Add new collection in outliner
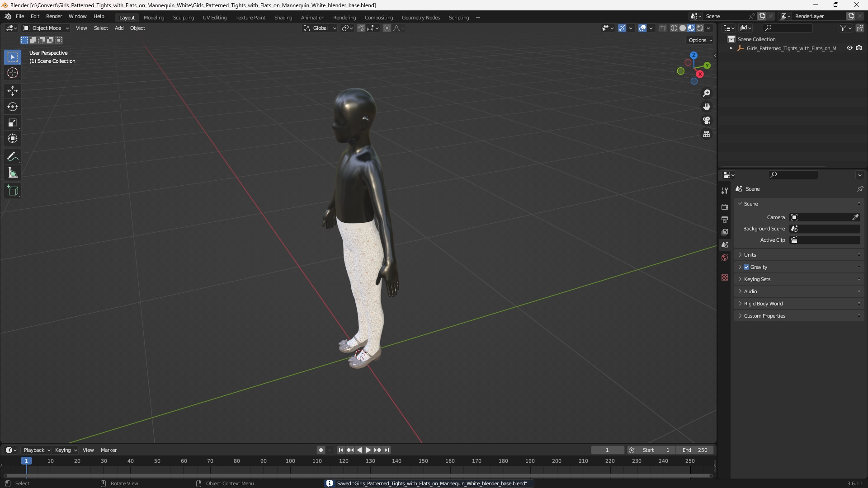The width and height of the screenshot is (868, 488). [x=860, y=28]
